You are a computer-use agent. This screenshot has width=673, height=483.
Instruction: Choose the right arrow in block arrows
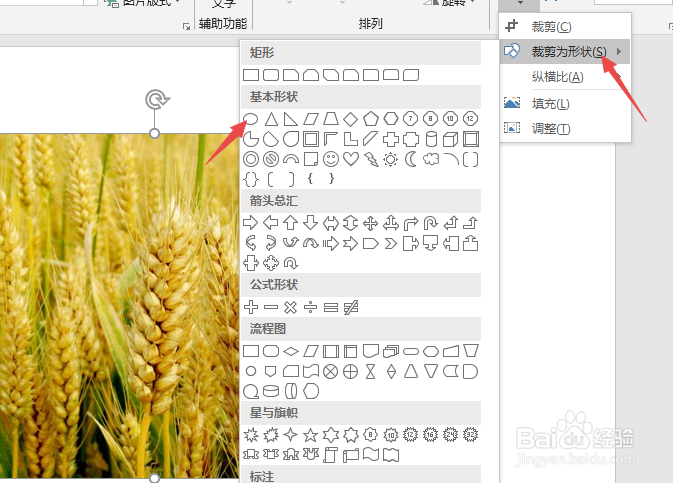[x=251, y=223]
